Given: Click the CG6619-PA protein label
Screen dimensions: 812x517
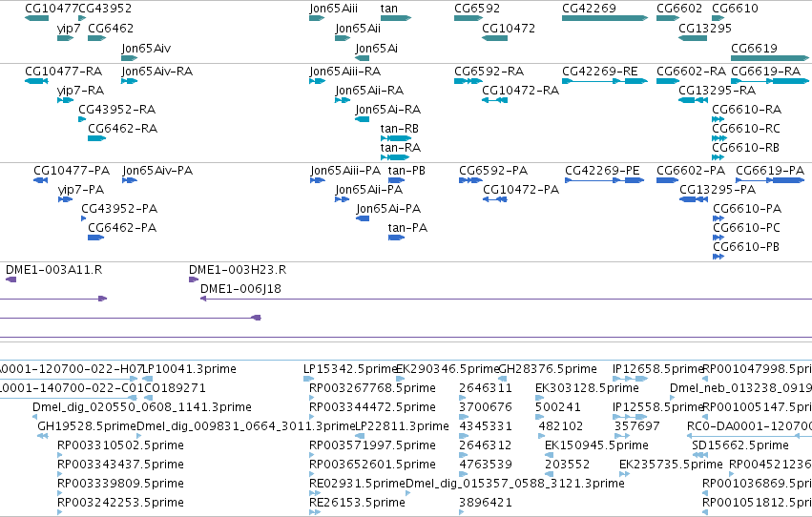Looking at the screenshot, I should click(770, 170).
